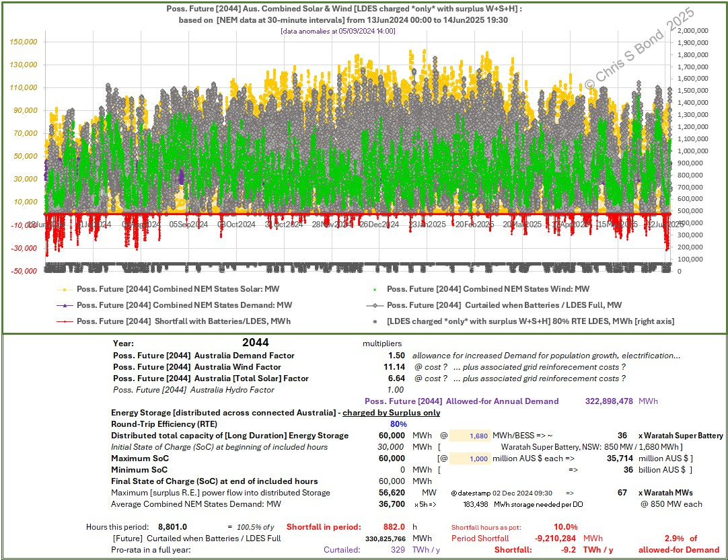The image size is (728, 560).
Task: Click the Maximum SoC label
Action: click(x=140, y=458)
